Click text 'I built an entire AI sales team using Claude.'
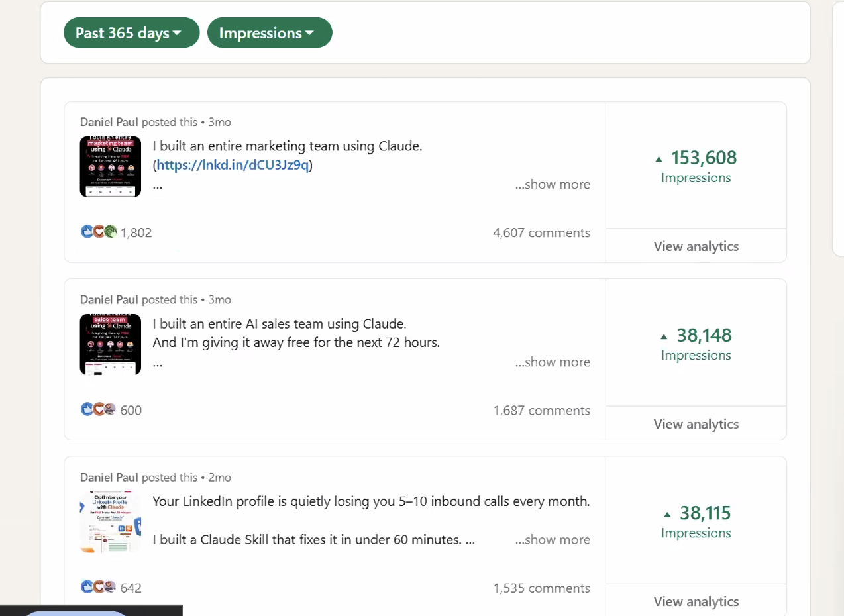The height and width of the screenshot is (616, 844). pos(280,324)
